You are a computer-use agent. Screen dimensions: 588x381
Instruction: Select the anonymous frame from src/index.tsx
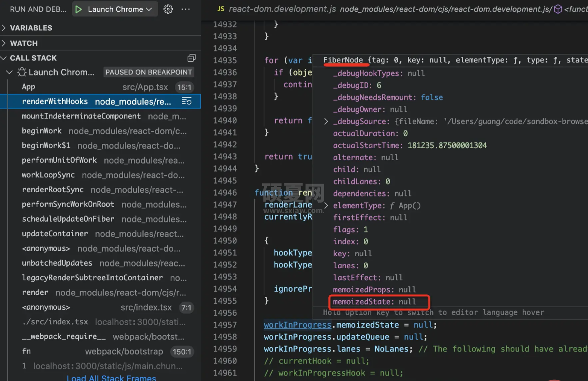coord(100,308)
